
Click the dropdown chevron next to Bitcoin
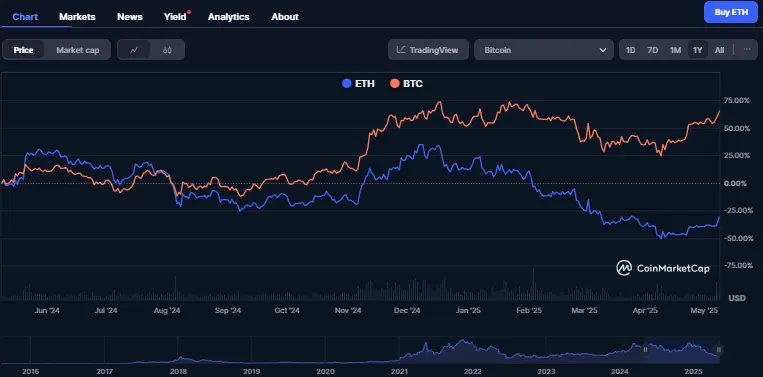603,50
